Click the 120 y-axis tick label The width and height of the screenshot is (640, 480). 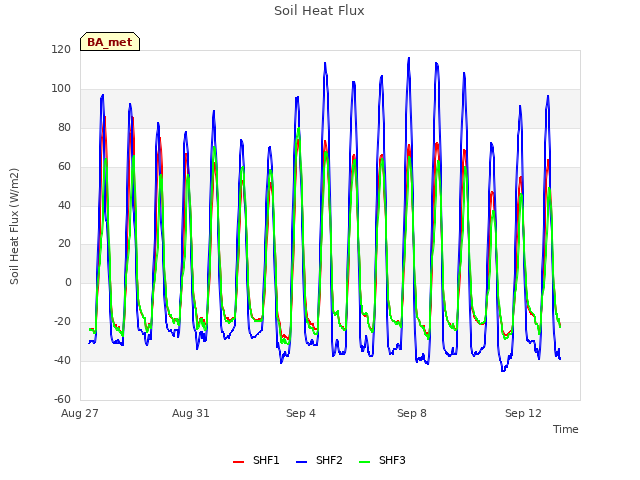click(61, 50)
